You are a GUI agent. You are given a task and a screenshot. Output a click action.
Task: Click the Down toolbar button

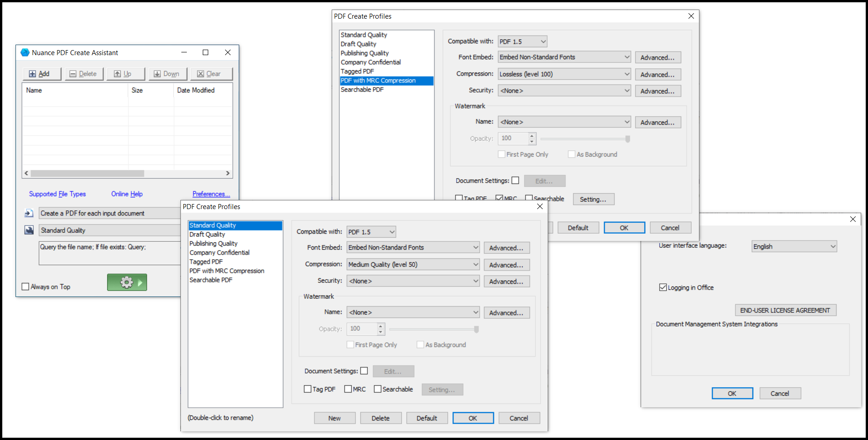(168, 74)
